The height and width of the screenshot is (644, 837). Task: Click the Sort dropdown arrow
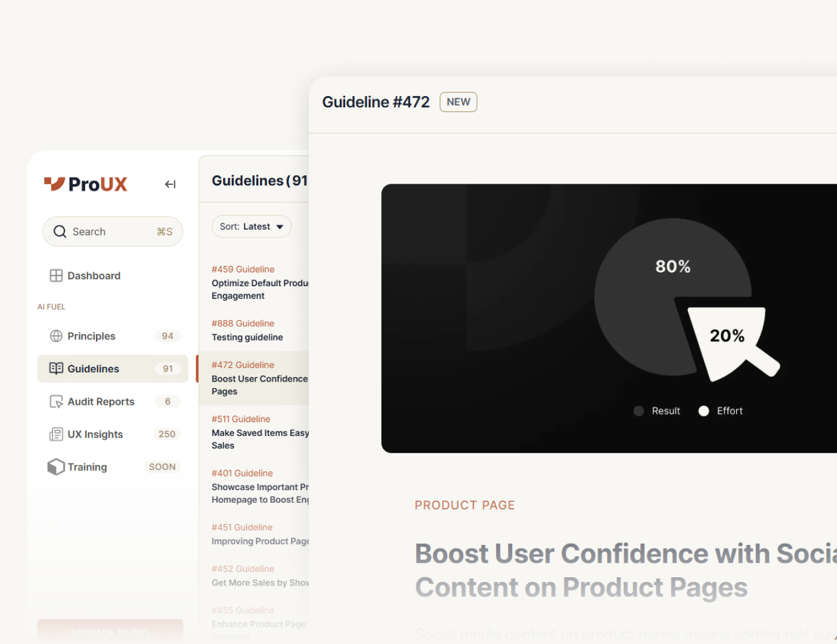(280, 227)
